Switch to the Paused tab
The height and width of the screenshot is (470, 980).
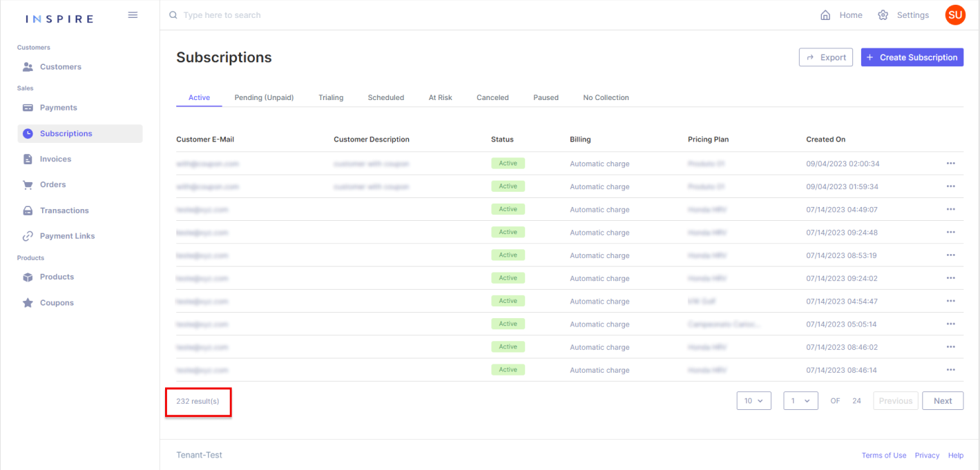[x=546, y=98]
